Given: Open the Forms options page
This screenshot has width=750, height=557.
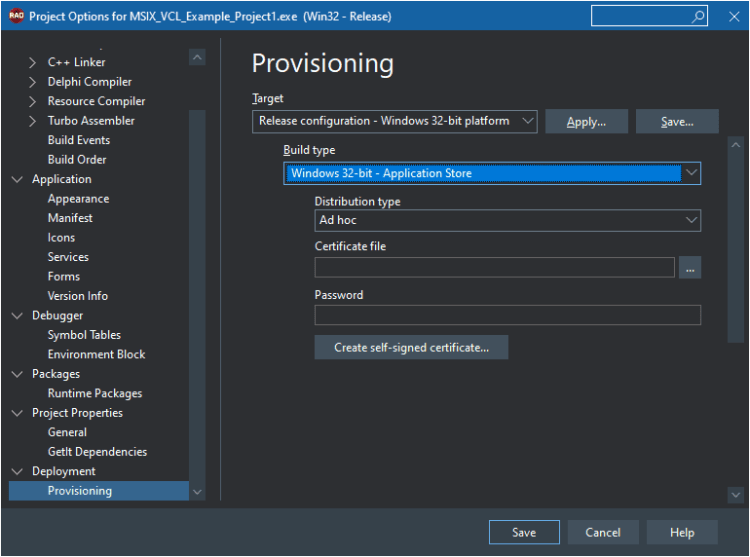Looking at the screenshot, I should click(x=64, y=277).
